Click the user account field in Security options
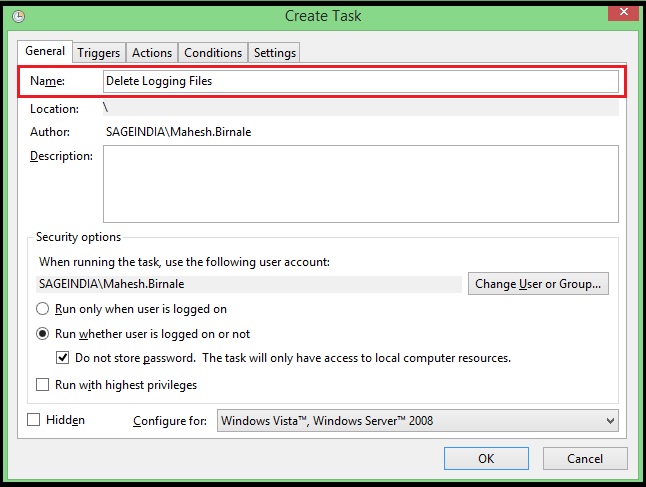Screen dimensions: 646x487 (248, 284)
